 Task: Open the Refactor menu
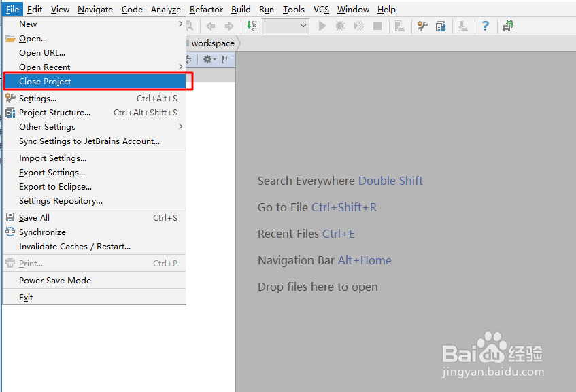206,10
